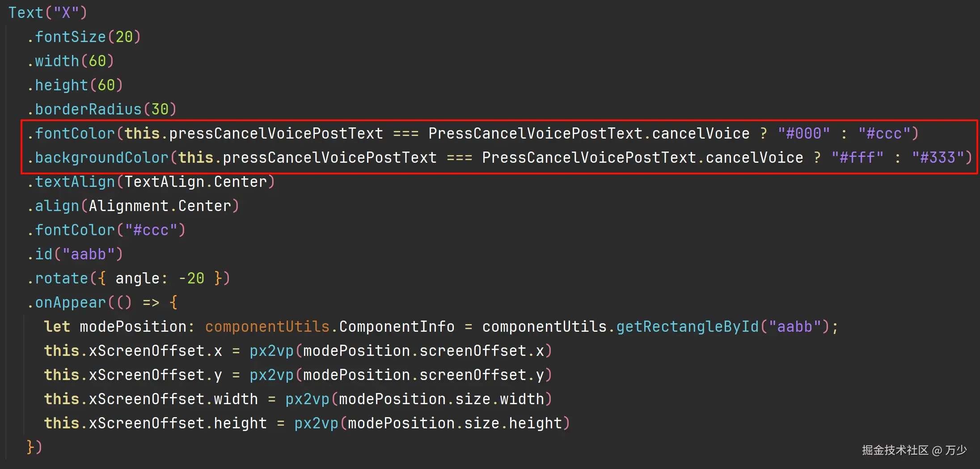The width and height of the screenshot is (980, 469).
Task: Click the Text("X") component declaration
Action: 47,13
